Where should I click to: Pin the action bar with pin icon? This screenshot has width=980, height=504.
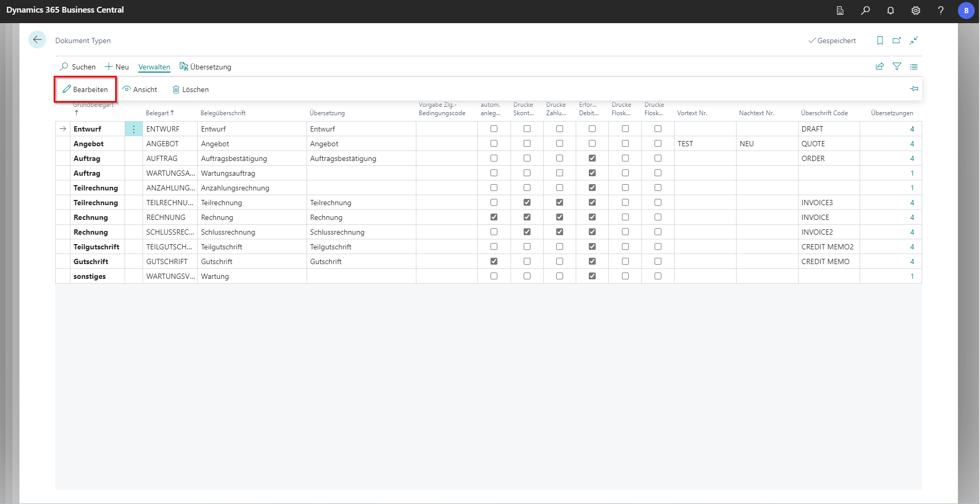[x=914, y=89]
